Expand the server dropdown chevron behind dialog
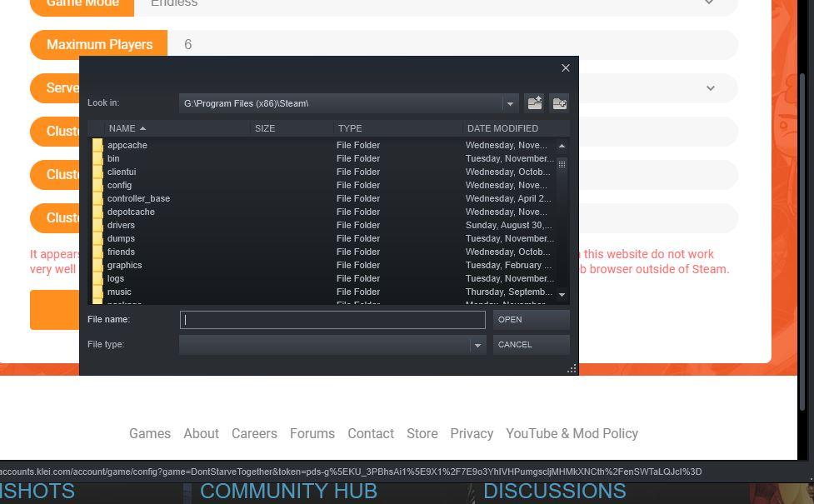This screenshot has height=504, width=814. coord(710,88)
